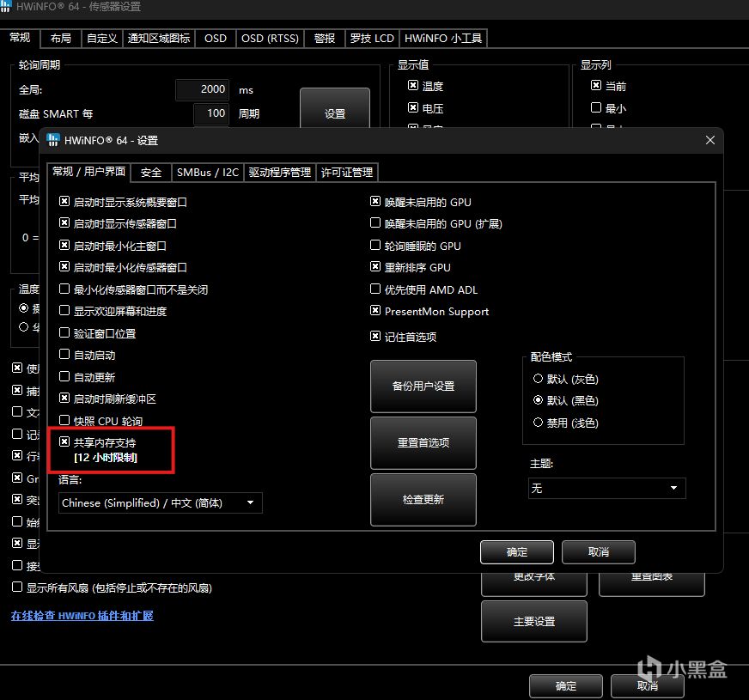Close the HWiNFO 64 设置 dialog
Image resolution: width=749 pixels, height=700 pixels.
click(x=709, y=140)
